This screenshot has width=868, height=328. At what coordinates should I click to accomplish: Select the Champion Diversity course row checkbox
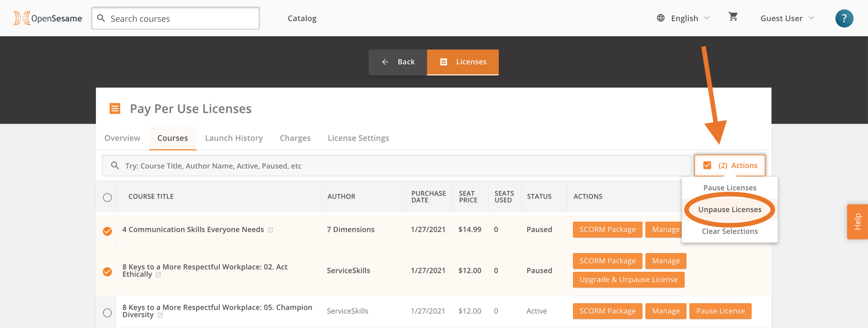[107, 313]
